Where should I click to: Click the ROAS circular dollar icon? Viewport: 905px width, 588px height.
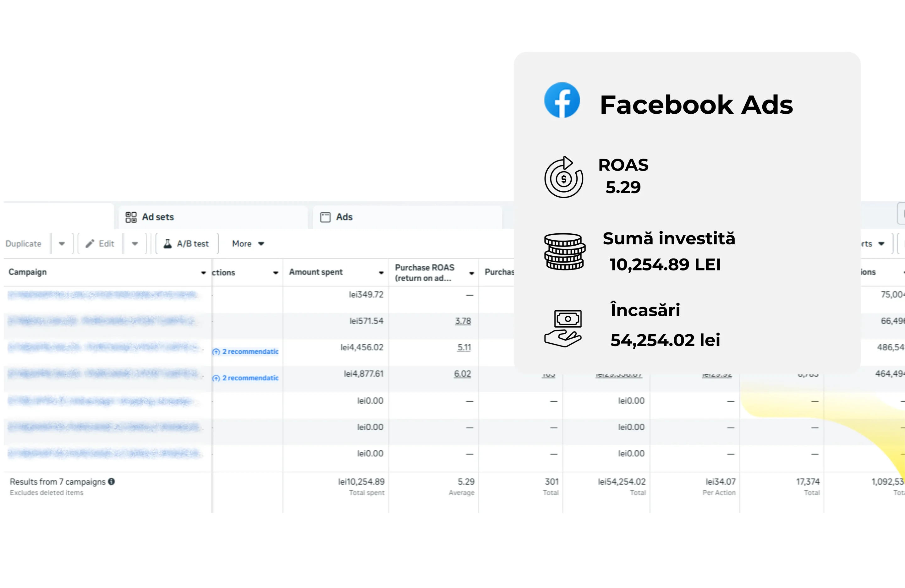coord(563,177)
